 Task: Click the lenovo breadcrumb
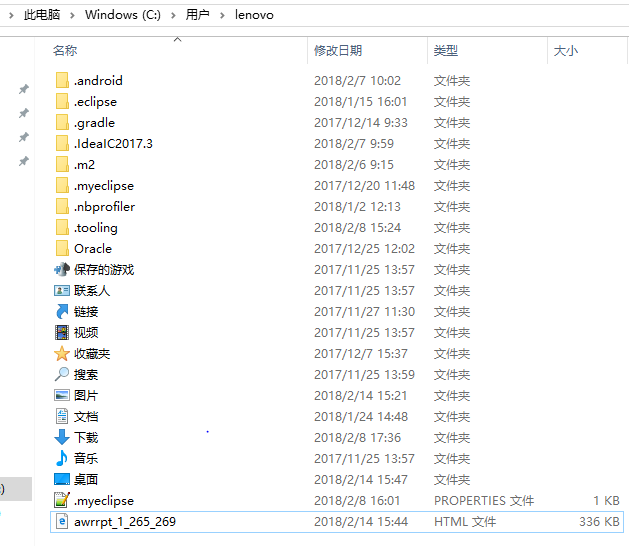pos(254,15)
